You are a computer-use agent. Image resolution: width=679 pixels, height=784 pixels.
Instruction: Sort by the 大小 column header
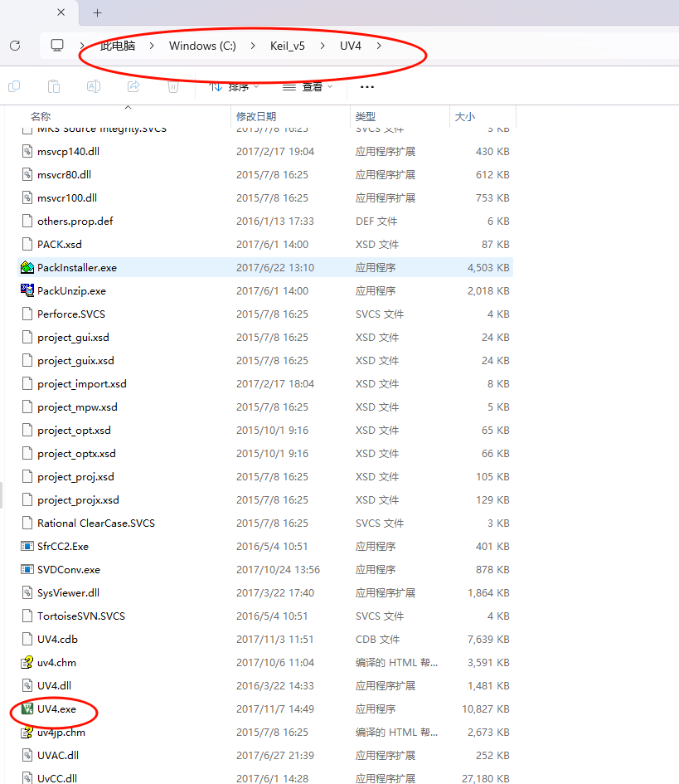(x=464, y=116)
